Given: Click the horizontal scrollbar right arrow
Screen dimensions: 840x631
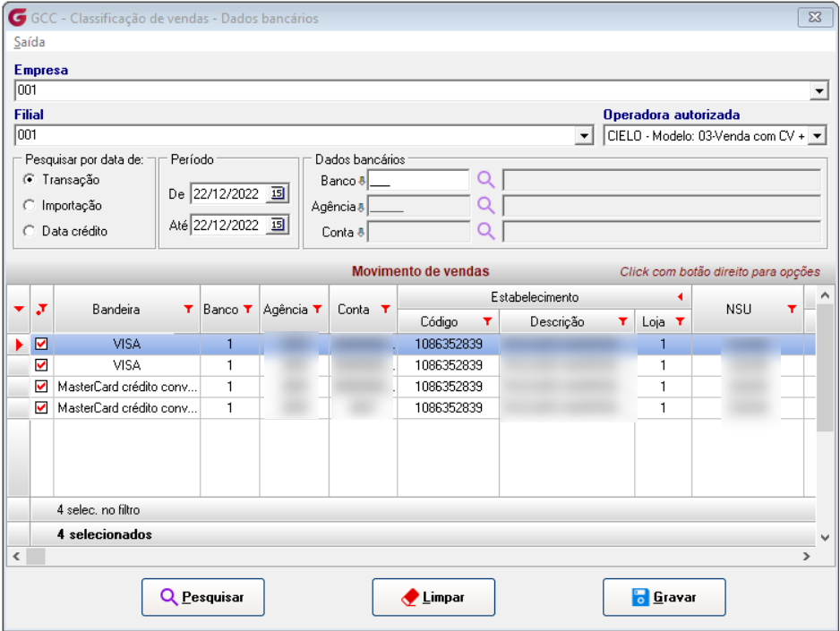Looking at the screenshot, I should tap(807, 557).
